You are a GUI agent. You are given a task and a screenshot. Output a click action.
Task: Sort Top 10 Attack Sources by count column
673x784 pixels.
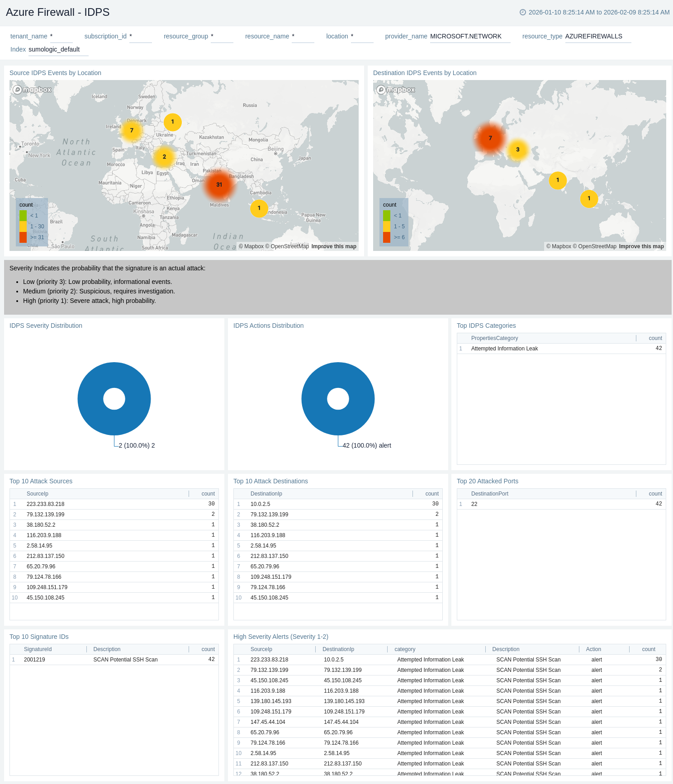click(208, 494)
